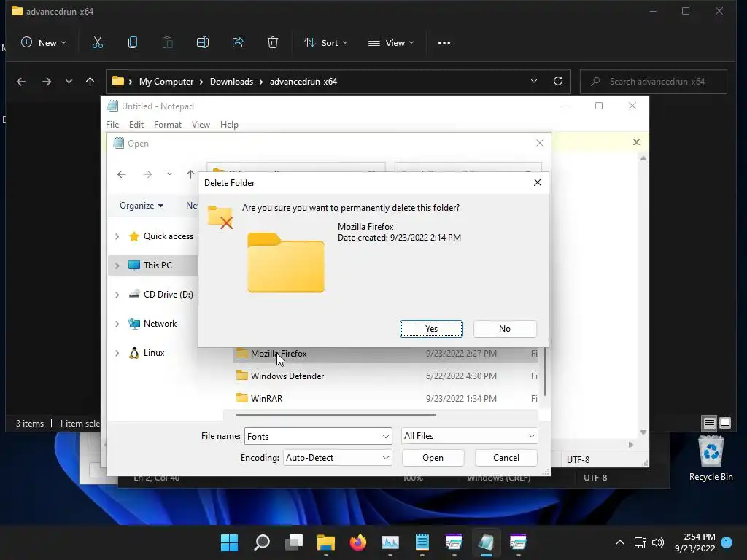Click back arrow in the Open dialog
This screenshot has width=747, height=560.
[x=122, y=174]
